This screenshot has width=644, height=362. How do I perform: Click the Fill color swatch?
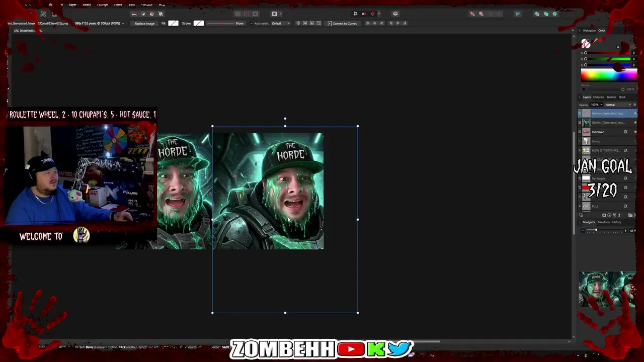173,23
